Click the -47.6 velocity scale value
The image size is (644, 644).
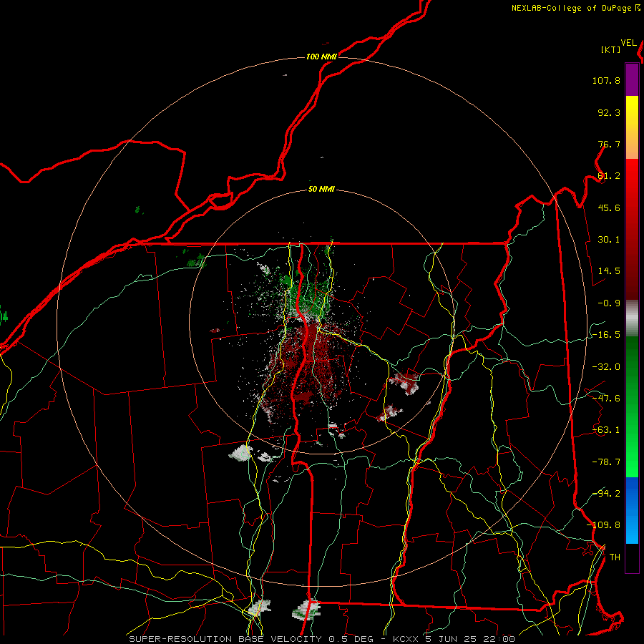606,399
